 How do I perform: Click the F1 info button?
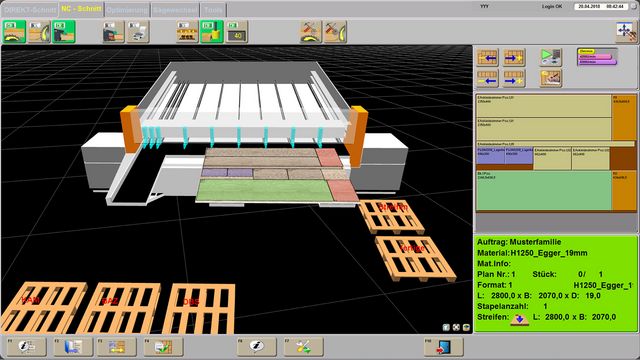(x=27, y=347)
